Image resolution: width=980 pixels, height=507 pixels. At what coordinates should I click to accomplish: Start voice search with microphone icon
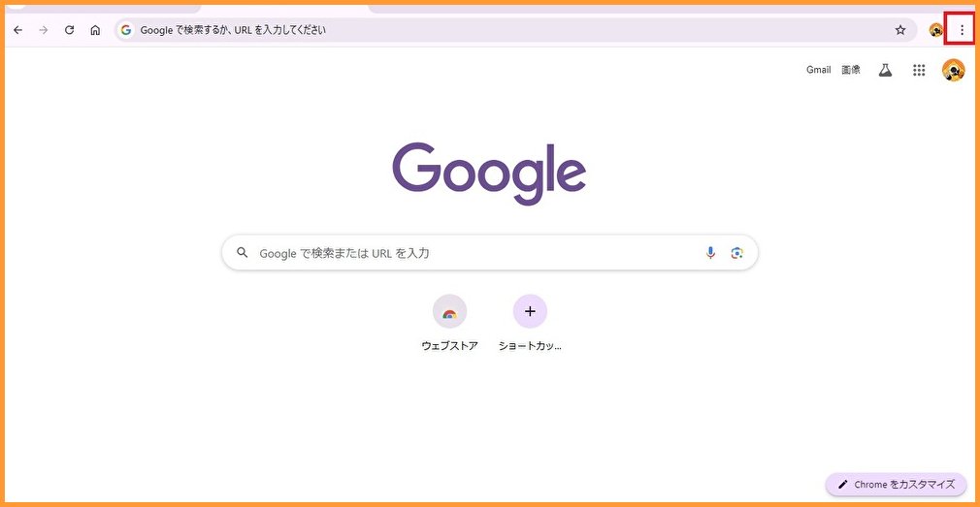pos(710,253)
